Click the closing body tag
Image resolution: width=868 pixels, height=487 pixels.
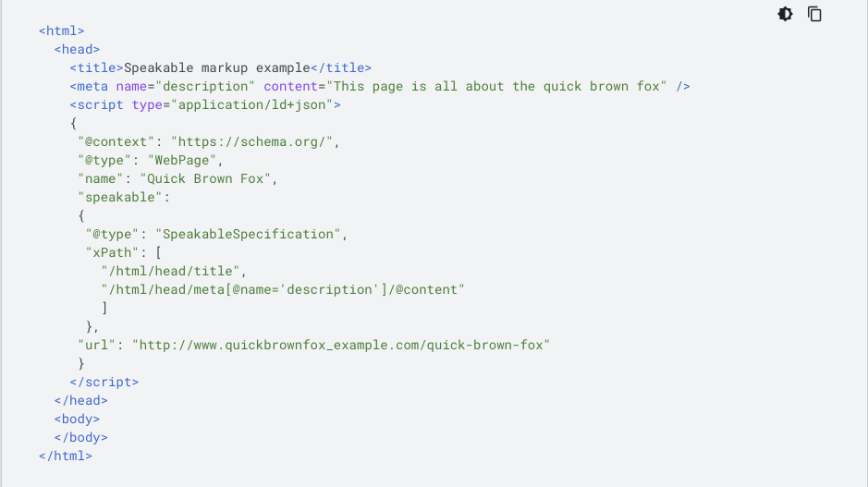(x=81, y=437)
